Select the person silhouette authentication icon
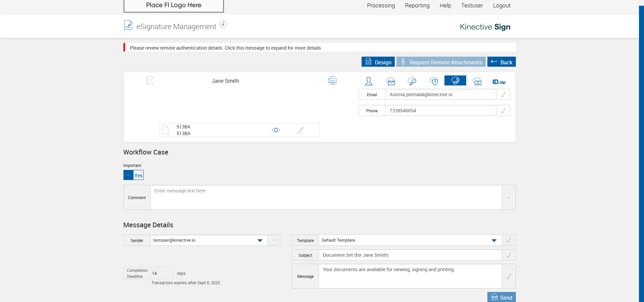This screenshot has width=644, height=302. coord(369,81)
